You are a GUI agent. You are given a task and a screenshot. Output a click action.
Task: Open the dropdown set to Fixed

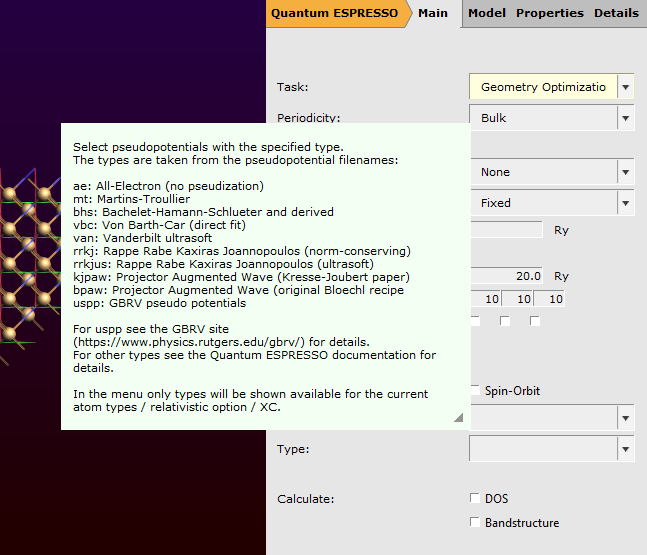pyautogui.click(x=552, y=203)
